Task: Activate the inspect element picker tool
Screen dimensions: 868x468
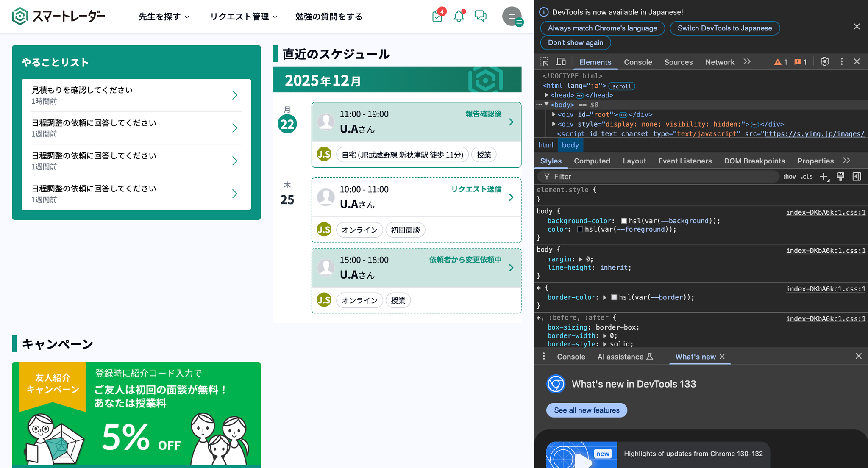Action: point(544,62)
